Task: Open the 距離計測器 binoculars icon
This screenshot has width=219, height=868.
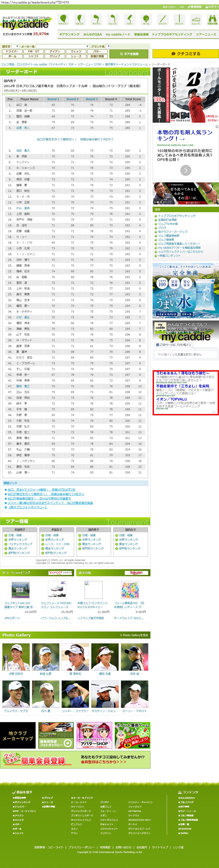Action: pyautogui.click(x=212, y=19)
